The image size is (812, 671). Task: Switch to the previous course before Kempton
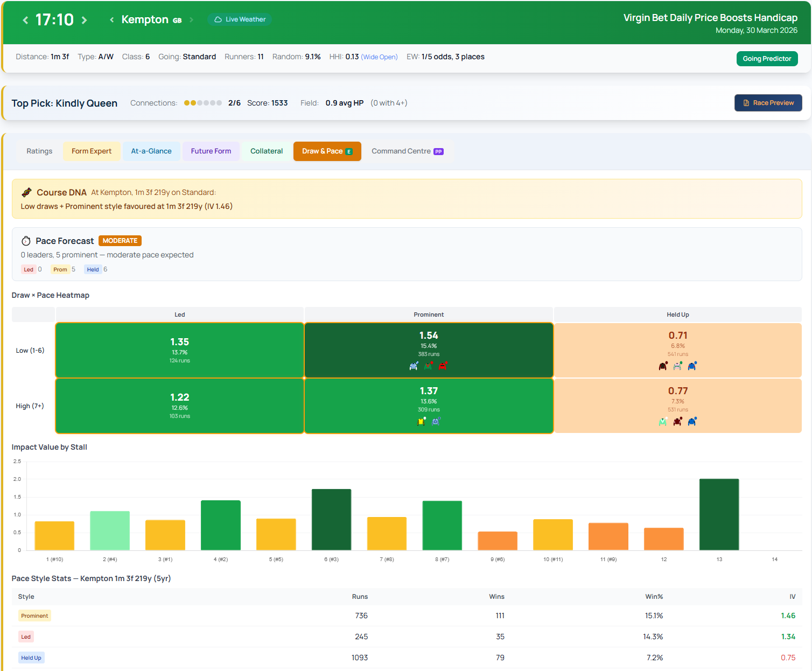click(x=112, y=20)
